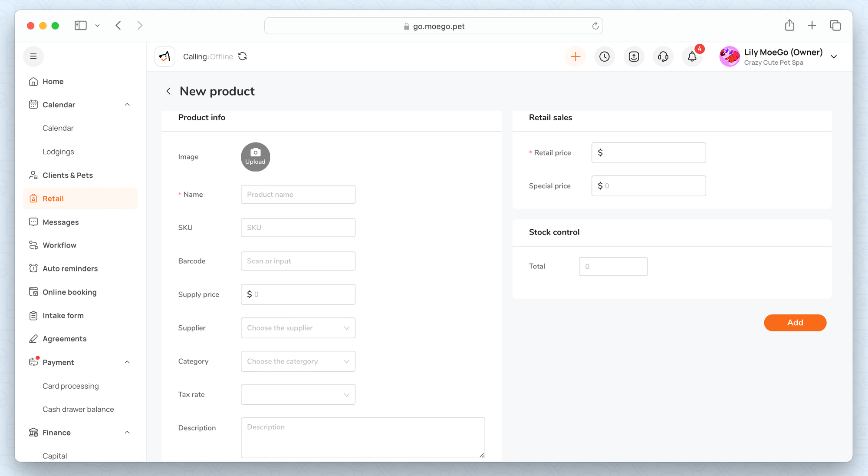Click the camera Upload image button

click(x=255, y=157)
